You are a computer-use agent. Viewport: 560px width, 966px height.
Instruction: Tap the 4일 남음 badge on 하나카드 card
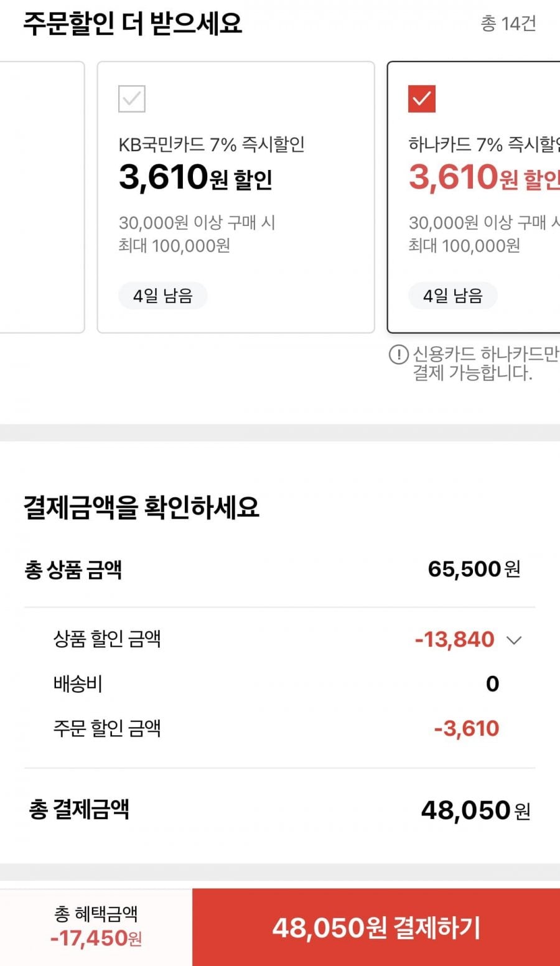tap(453, 296)
